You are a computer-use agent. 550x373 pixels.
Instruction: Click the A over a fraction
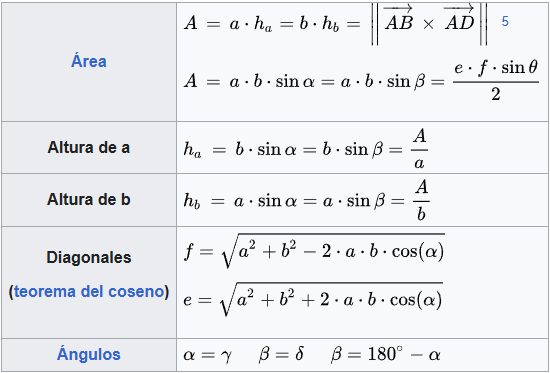pyautogui.click(x=419, y=149)
